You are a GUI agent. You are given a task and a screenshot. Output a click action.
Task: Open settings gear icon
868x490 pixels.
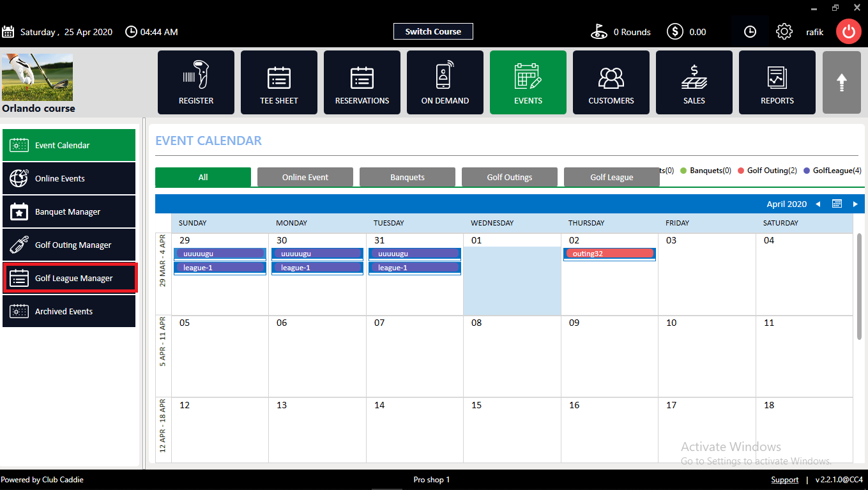[784, 31]
